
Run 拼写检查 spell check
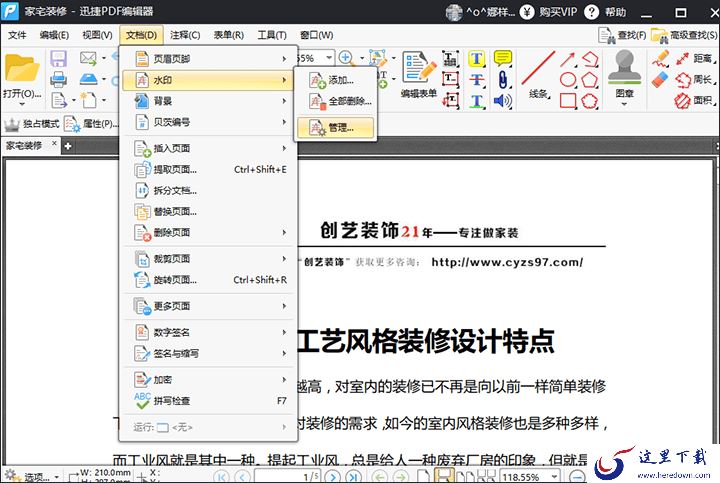tap(208, 401)
